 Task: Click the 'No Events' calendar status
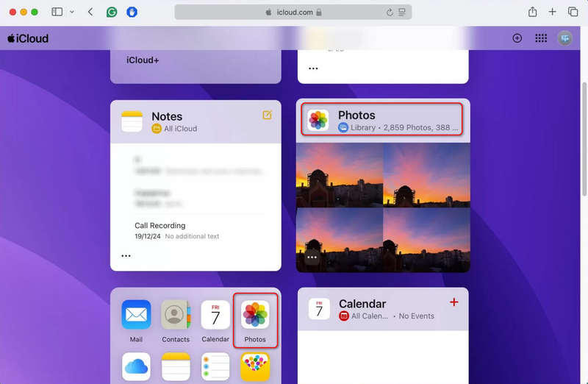(416, 316)
